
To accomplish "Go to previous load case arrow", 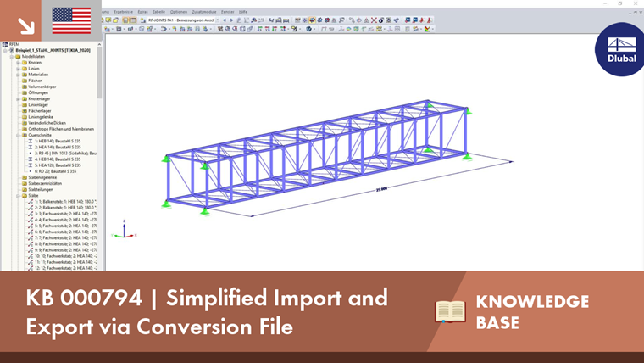I will (x=225, y=20).
